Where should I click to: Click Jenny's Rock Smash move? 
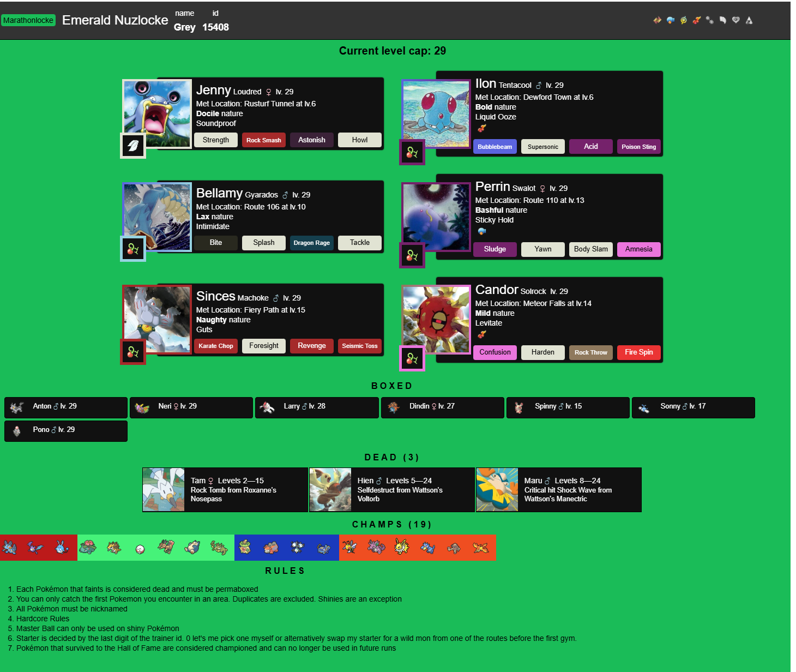(264, 140)
